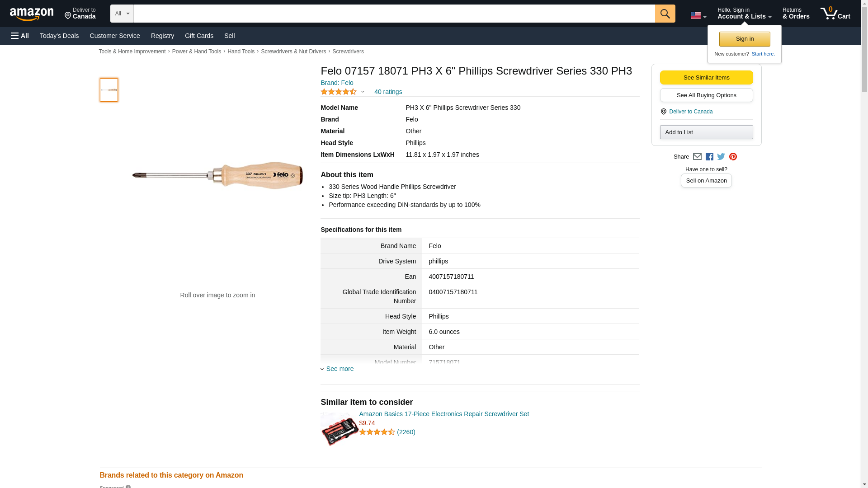Screen dimensions: 868x488
Task: Open Gift Cards in navigation bar
Action: [199, 36]
